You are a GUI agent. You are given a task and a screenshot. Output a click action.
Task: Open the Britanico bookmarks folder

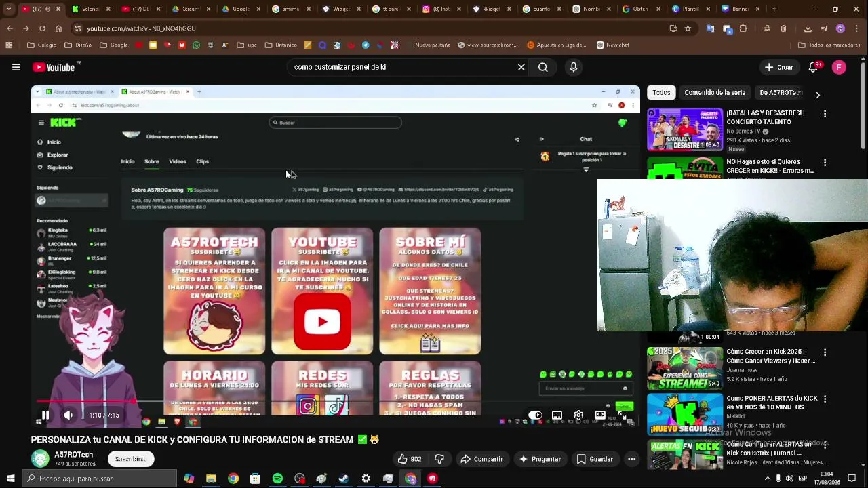[x=281, y=45]
